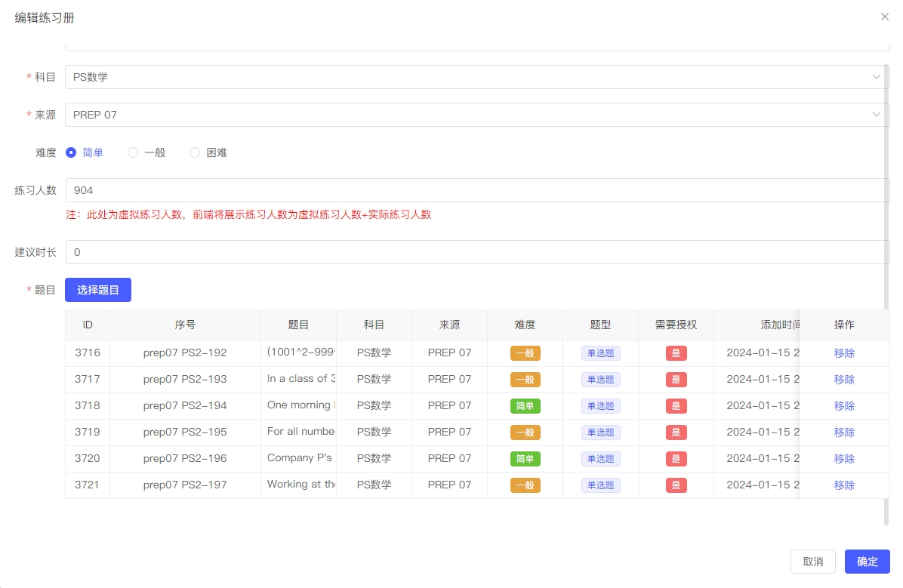The image size is (903, 588).
Task: Click the 取消 cancel button
Action: pyautogui.click(x=813, y=561)
